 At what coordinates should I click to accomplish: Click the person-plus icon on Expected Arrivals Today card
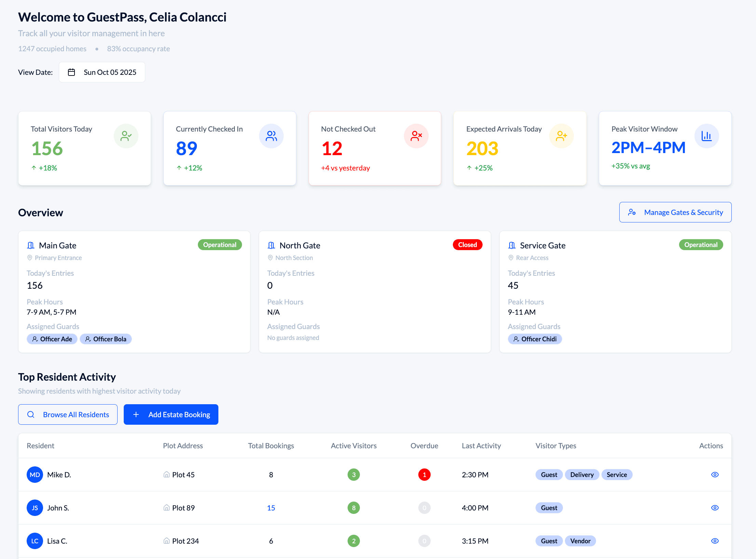pyautogui.click(x=562, y=136)
